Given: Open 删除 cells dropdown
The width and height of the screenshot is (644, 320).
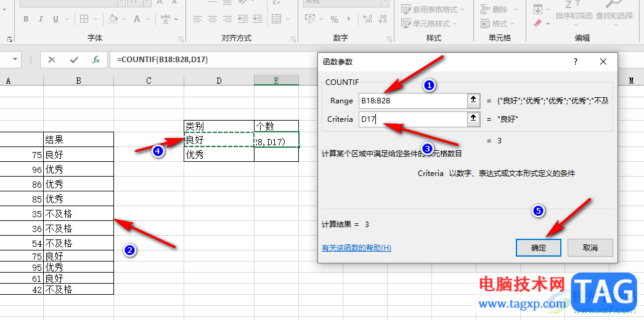Looking at the screenshot, I should (x=499, y=9).
